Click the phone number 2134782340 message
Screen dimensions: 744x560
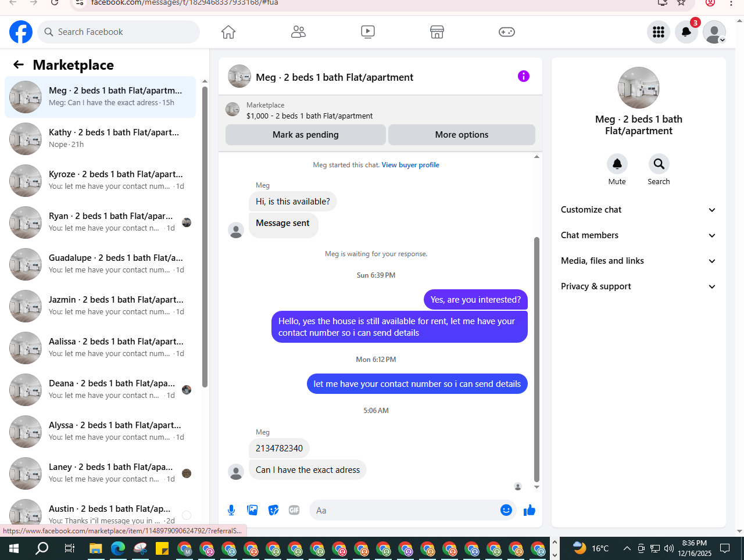point(279,448)
